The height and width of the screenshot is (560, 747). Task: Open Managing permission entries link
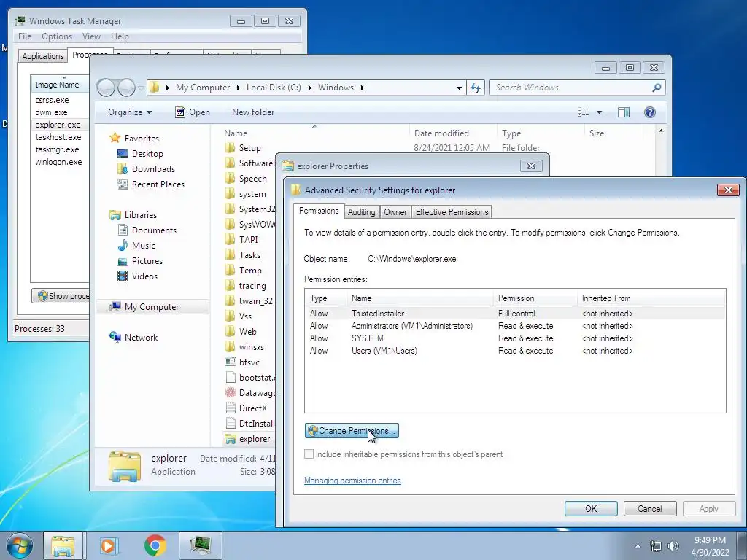pyautogui.click(x=352, y=481)
